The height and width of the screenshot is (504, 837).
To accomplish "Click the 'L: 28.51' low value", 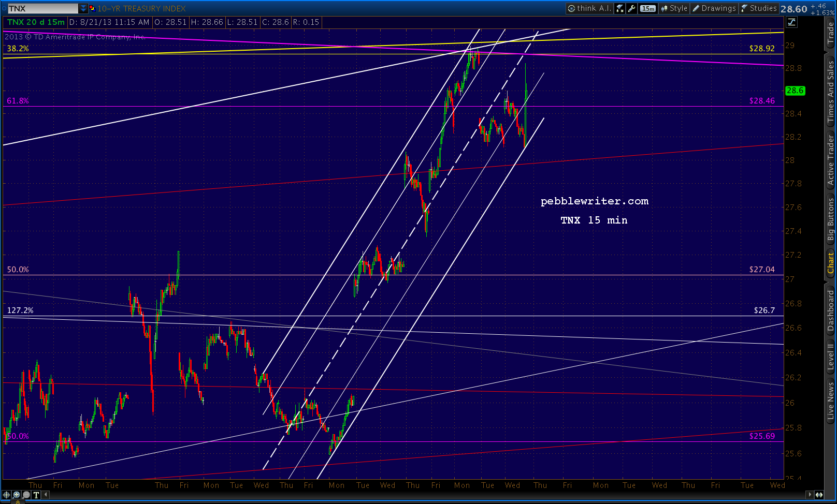I will (x=242, y=22).
